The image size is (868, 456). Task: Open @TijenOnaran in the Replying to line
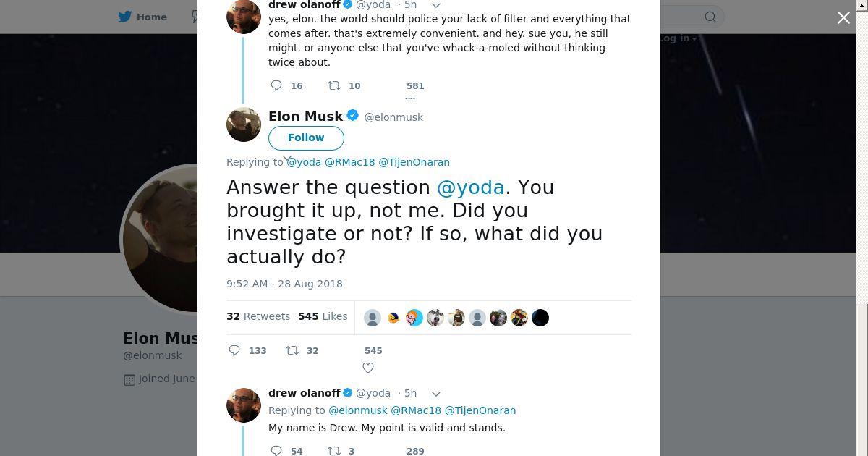[414, 162]
